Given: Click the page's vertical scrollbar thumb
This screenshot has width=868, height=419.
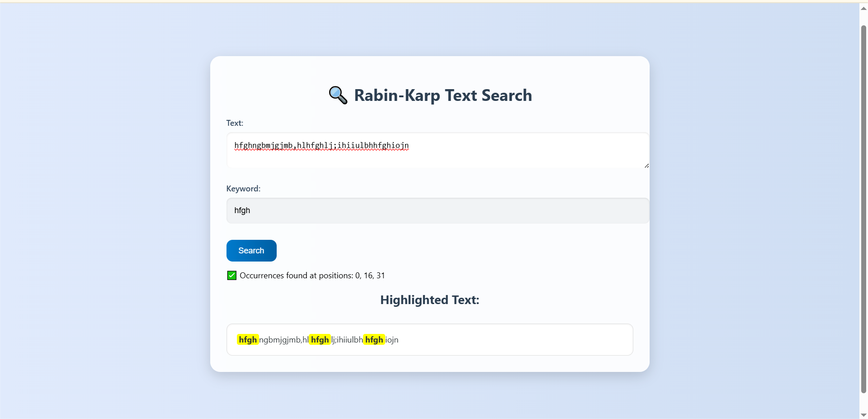Looking at the screenshot, I should coord(863,208).
